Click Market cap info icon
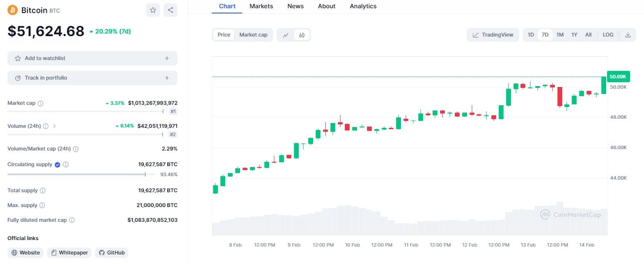This screenshot has height=264, width=644. [40, 104]
